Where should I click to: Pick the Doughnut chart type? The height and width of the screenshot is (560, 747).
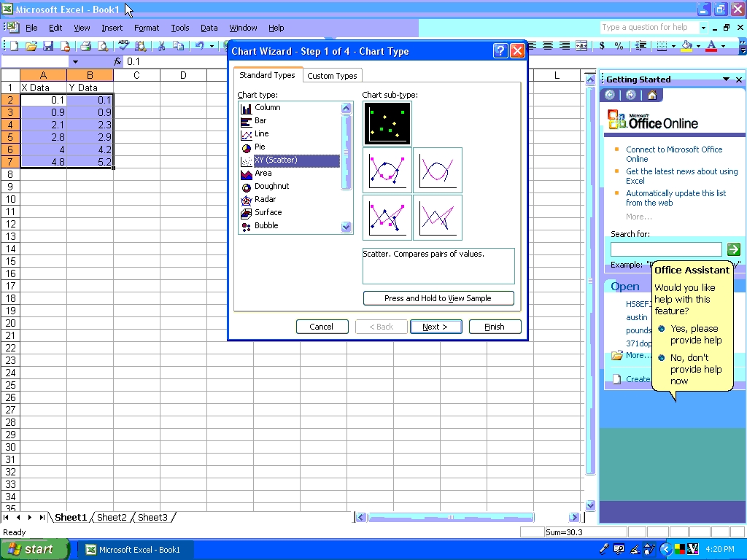point(271,187)
